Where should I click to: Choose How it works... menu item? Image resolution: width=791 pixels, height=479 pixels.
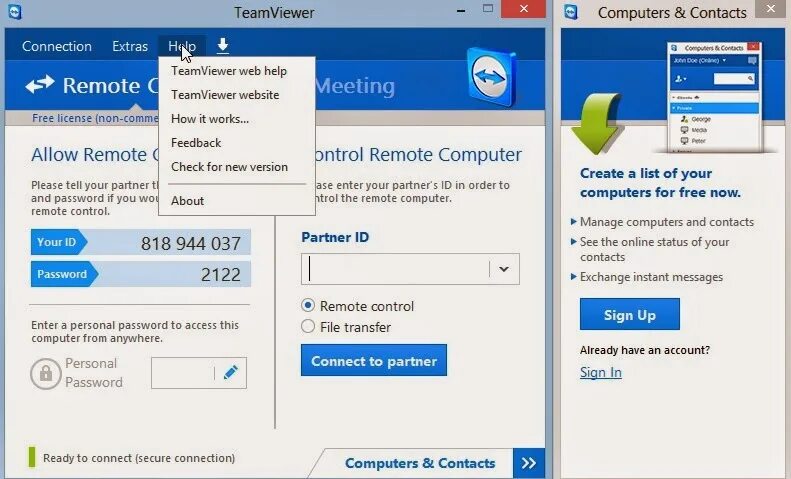(210, 119)
